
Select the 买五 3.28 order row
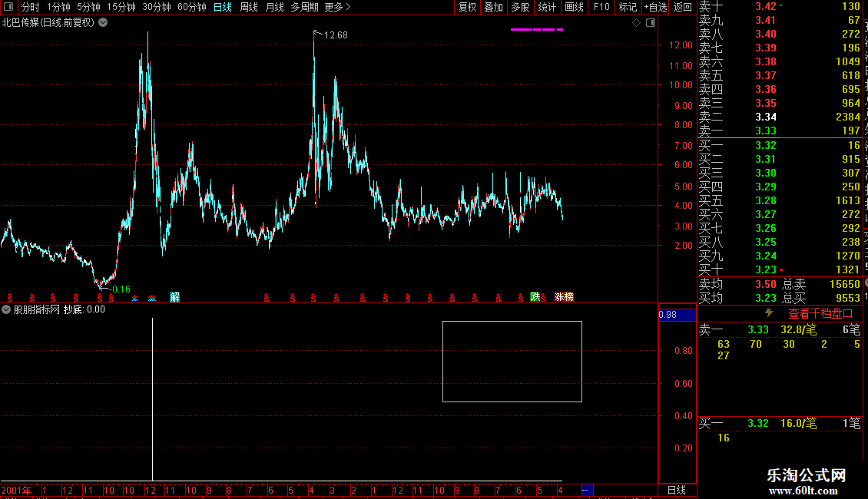pyautogui.click(x=780, y=201)
